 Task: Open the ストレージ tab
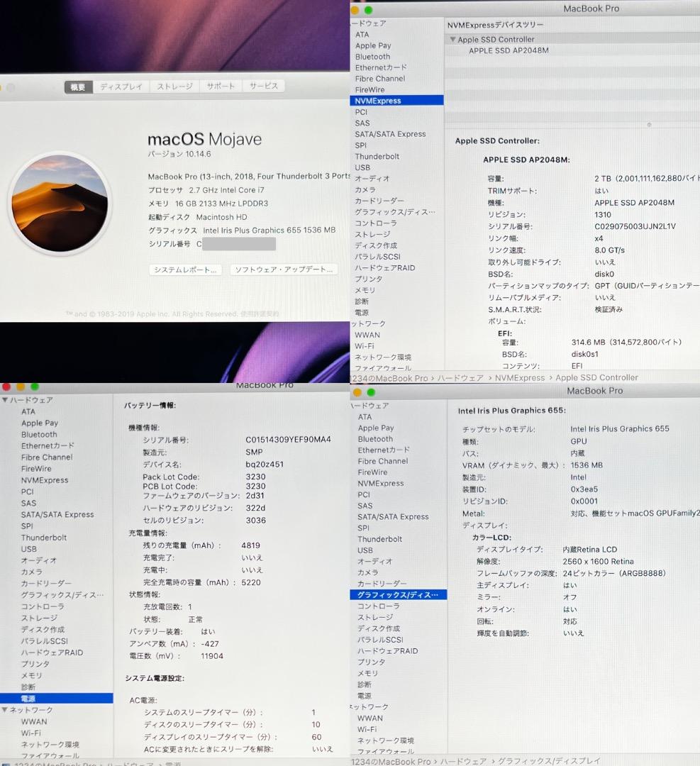pos(174,85)
